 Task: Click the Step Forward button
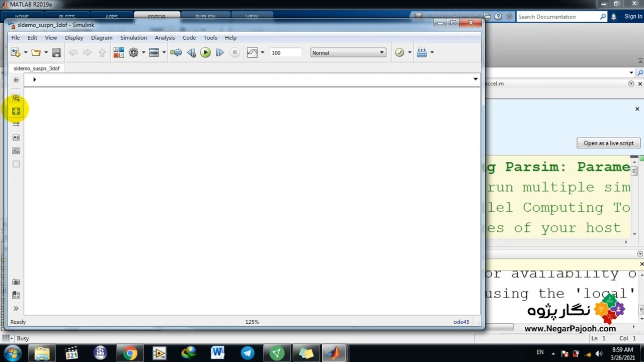click(220, 53)
